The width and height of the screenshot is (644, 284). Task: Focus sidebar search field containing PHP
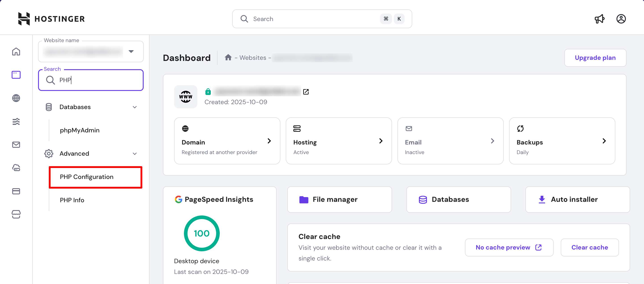pyautogui.click(x=90, y=80)
